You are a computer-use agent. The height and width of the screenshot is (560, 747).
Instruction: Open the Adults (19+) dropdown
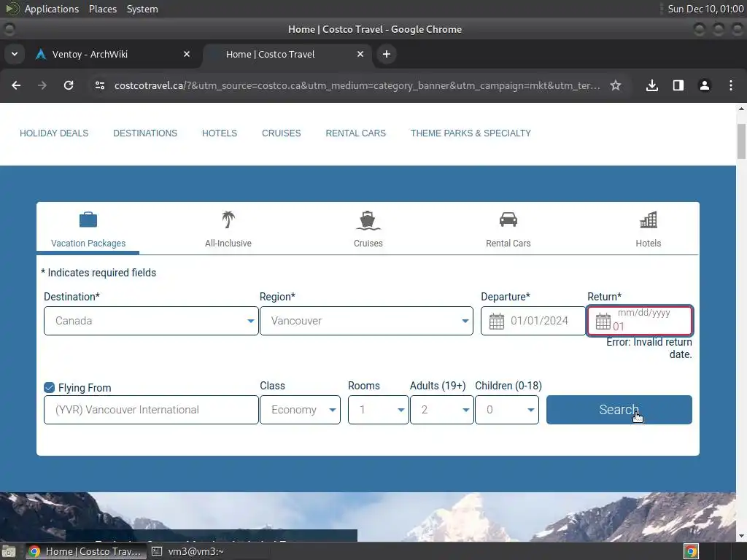pos(441,410)
